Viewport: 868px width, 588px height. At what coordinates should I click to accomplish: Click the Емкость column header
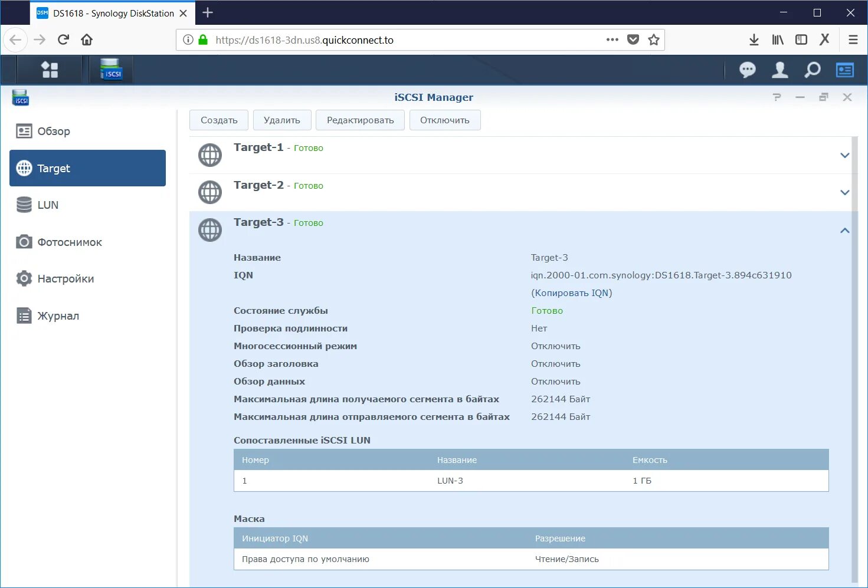(x=650, y=460)
